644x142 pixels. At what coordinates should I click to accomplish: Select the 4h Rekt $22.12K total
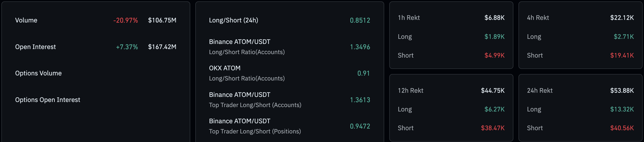[622, 18]
